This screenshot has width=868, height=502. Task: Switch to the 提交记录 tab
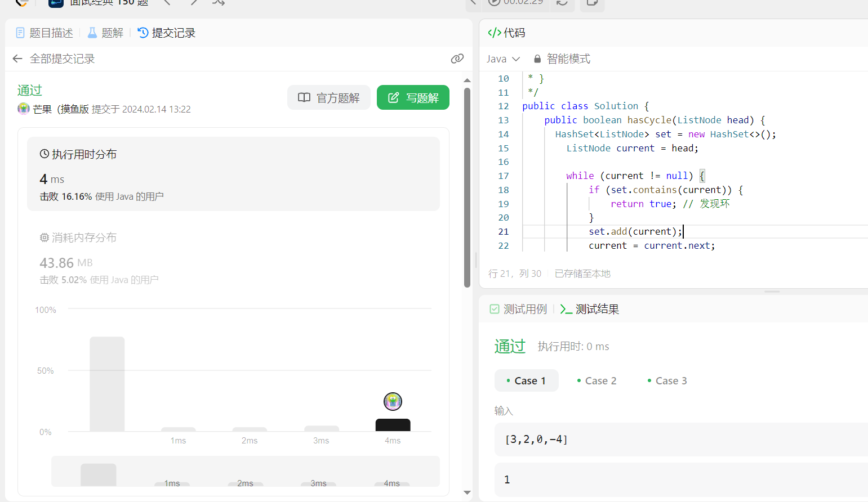(x=167, y=33)
